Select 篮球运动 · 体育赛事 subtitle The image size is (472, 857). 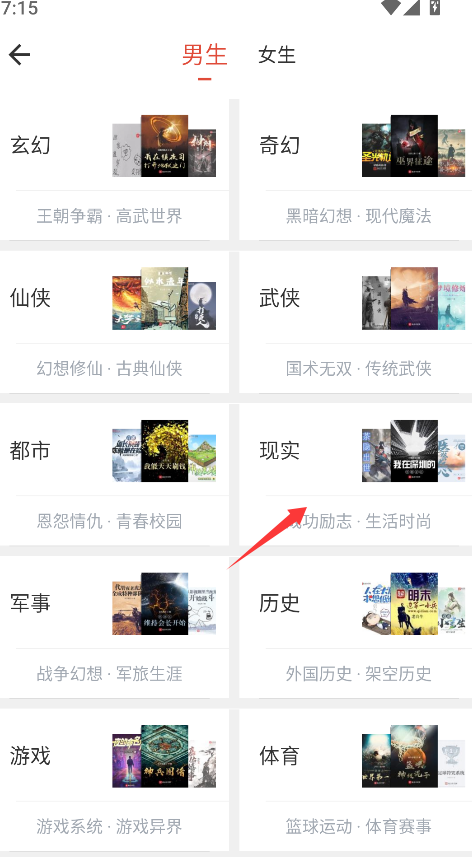pyautogui.click(x=359, y=826)
